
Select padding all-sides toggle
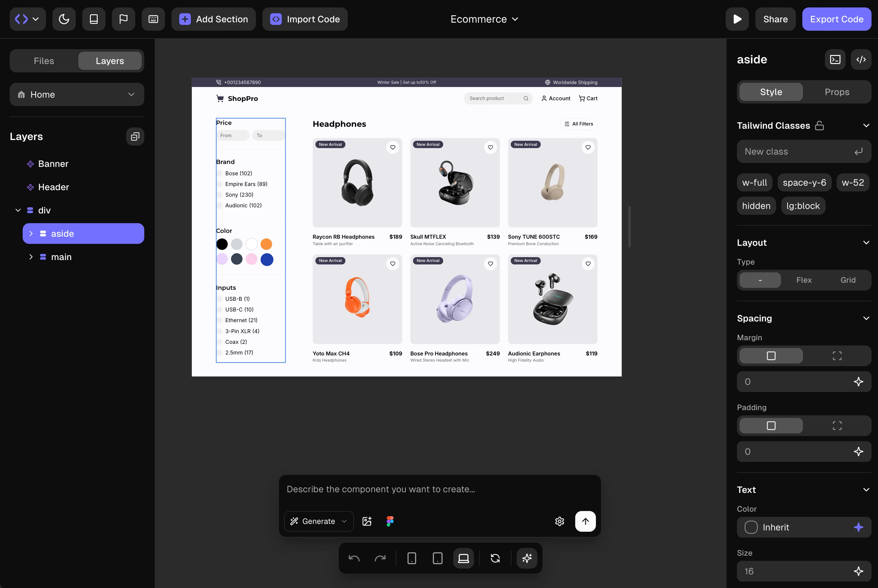click(x=771, y=426)
